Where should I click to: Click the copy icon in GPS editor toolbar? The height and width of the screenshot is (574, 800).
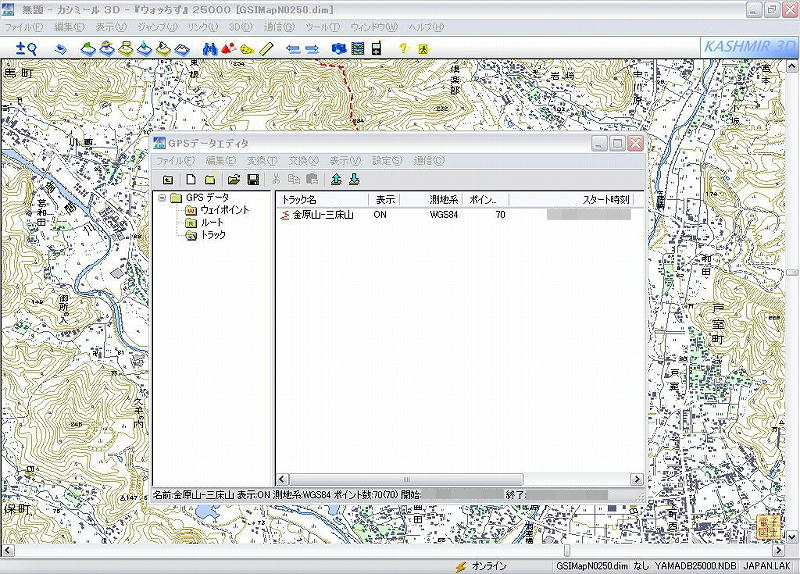[x=293, y=179]
